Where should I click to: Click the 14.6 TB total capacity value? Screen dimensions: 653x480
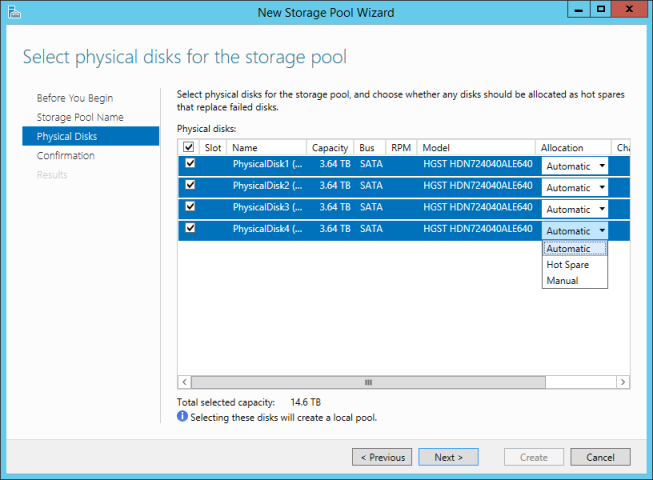[x=306, y=402]
